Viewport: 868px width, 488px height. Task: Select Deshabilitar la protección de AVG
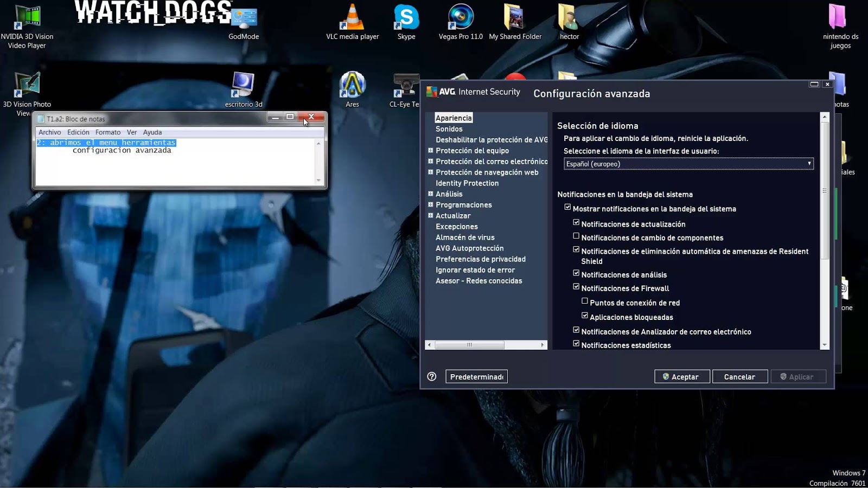pyautogui.click(x=492, y=140)
